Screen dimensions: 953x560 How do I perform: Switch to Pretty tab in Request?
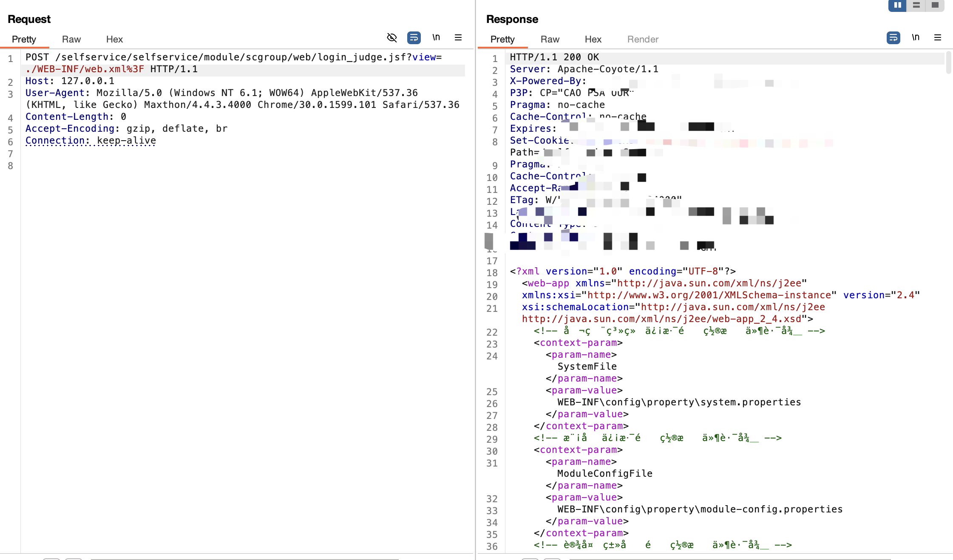pyautogui.click(x=24, y=39)
